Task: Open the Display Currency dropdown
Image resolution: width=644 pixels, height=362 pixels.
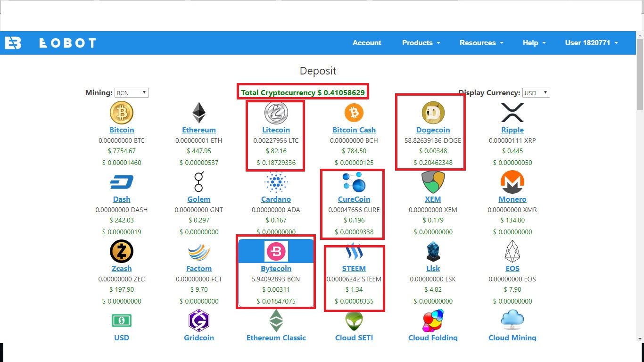Action: (536, 93)
